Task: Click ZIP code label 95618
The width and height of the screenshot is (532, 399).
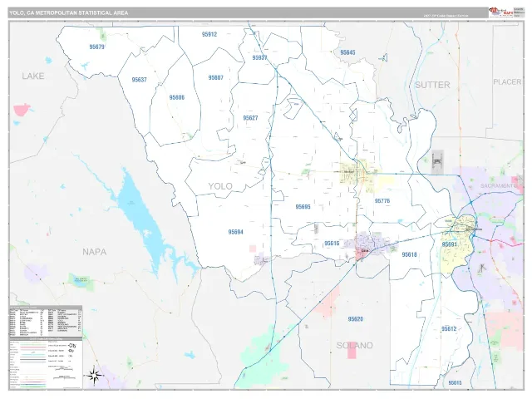Action: 409,254
